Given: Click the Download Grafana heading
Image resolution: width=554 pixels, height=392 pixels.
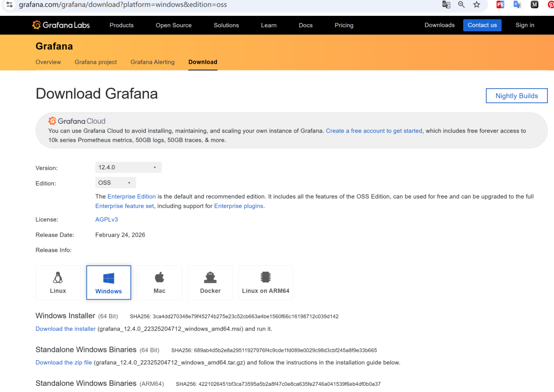Looking at the screenshot, I should (x=96, y=94).
